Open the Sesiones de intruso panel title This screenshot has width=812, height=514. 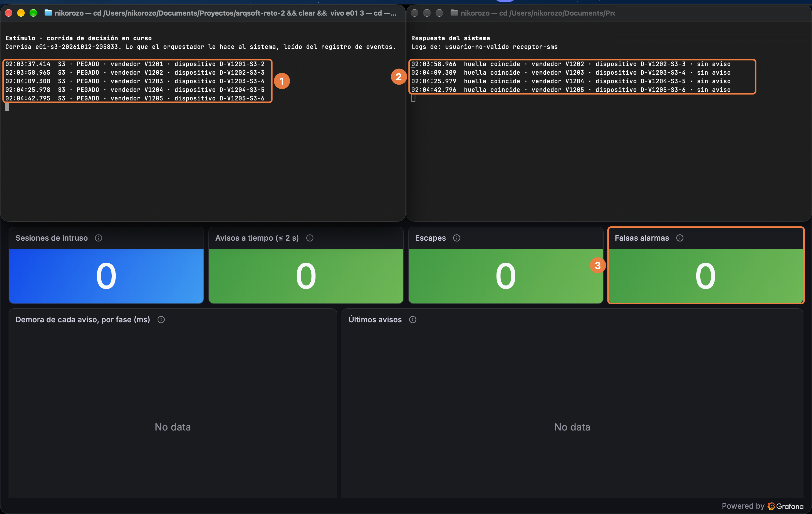pyautogui.click(x=52, y=238)
